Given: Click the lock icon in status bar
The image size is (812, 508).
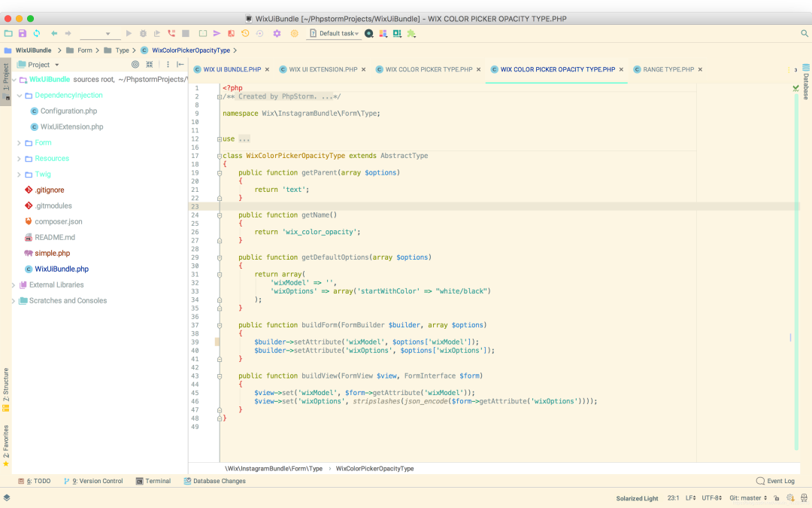Looking at the screenshot, I should 776,497.
